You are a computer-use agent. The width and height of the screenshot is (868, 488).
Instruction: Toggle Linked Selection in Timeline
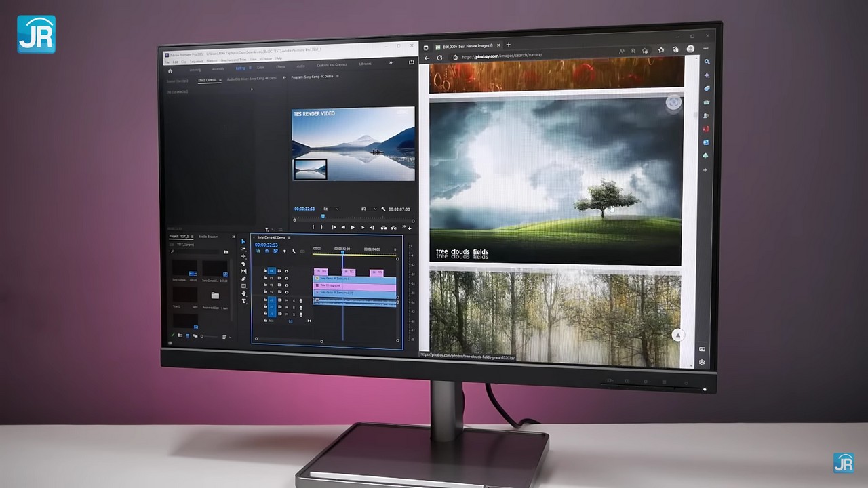(x=275, y=251)
